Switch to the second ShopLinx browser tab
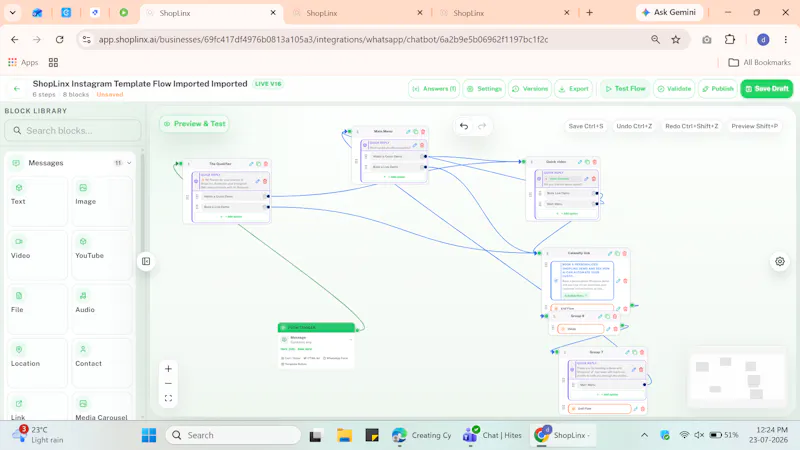 click(x=357, y=13)
